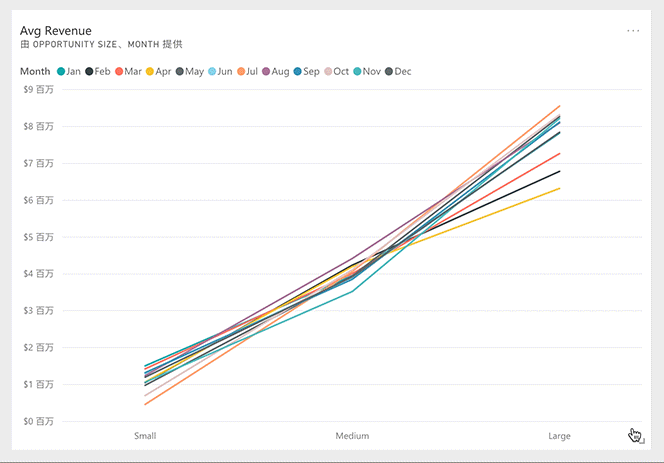
Task: Click the resize handle at tile corner
Action: coord(642,441)
